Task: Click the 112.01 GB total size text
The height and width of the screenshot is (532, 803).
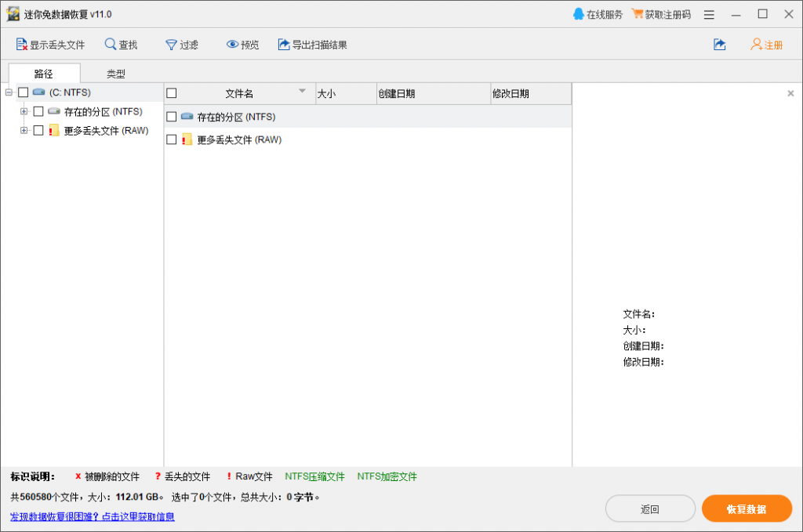Action: coord(136,497)
